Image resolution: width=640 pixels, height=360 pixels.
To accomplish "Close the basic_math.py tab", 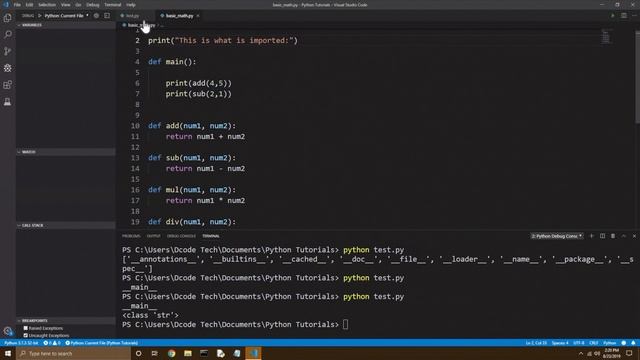I will coord(198,16).
